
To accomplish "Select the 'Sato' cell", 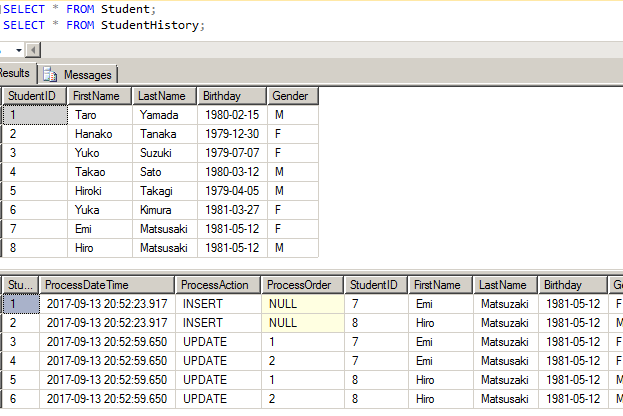I will pos(165,172).
